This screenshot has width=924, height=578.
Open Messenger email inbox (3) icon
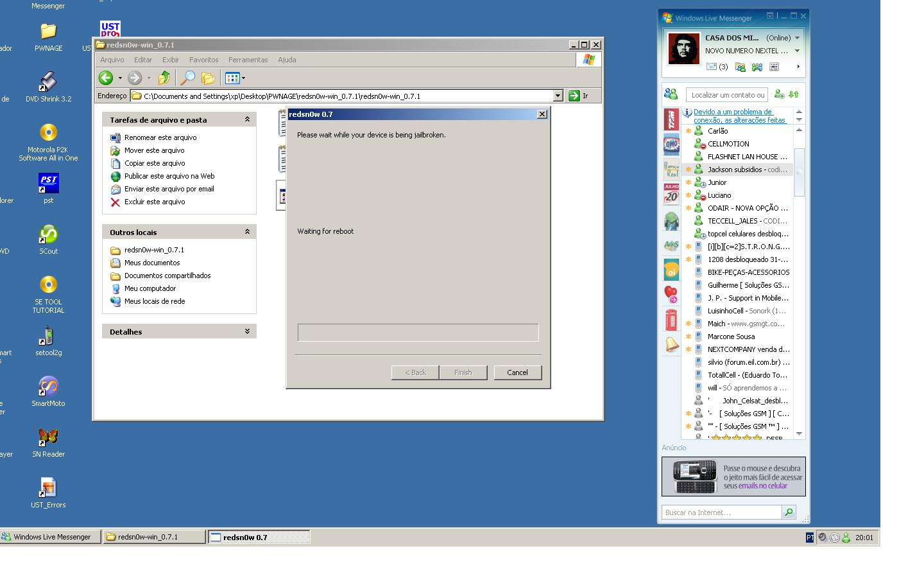point(717,67)
